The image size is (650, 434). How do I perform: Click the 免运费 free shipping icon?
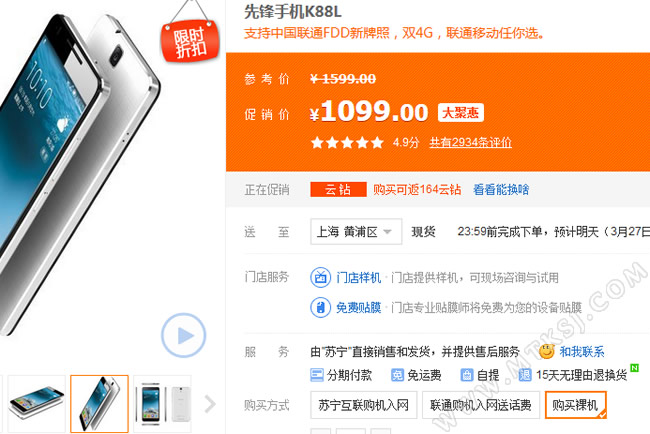point(397,375)
